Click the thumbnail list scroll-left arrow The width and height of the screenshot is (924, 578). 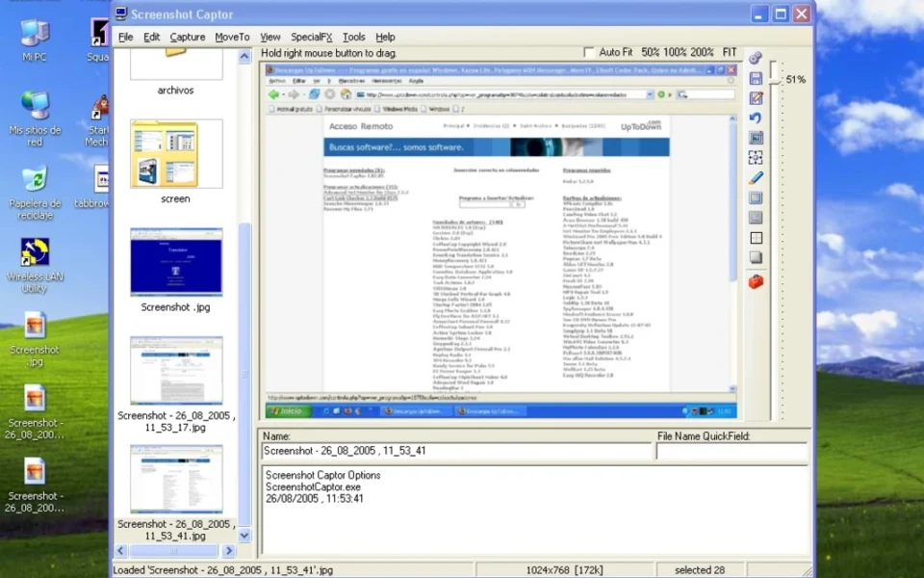(121, 551)
